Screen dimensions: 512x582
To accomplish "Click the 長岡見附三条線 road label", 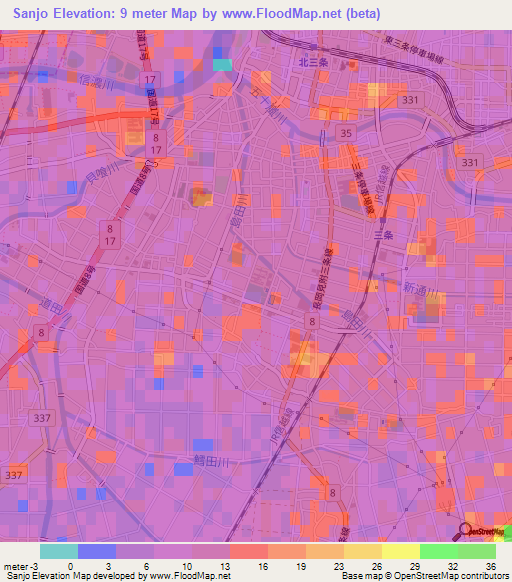I will coord(322,279).
